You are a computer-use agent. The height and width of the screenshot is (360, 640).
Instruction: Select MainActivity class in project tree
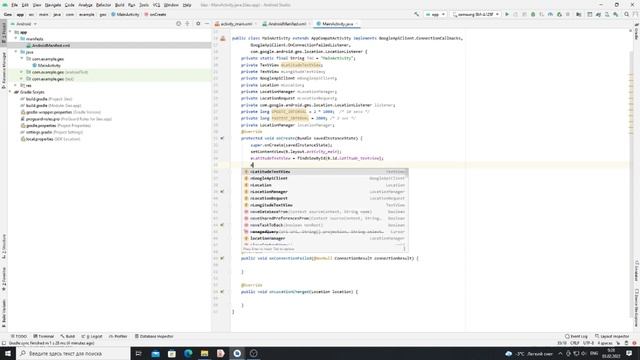(x=49, y=65)
